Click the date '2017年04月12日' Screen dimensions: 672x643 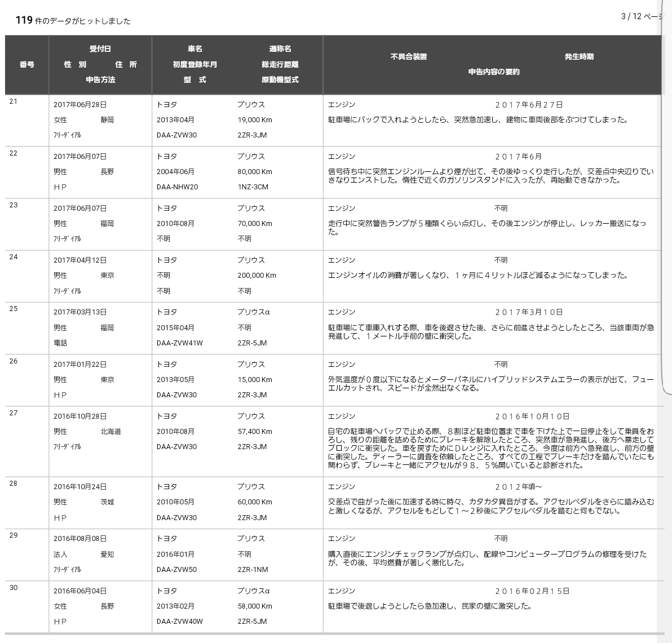80,260
